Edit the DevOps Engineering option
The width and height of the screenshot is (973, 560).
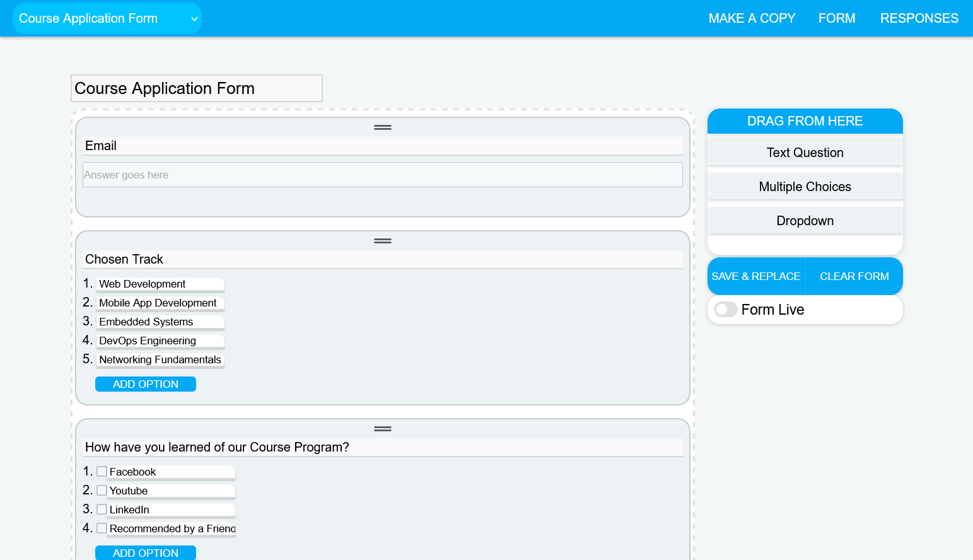pos(160,341)
